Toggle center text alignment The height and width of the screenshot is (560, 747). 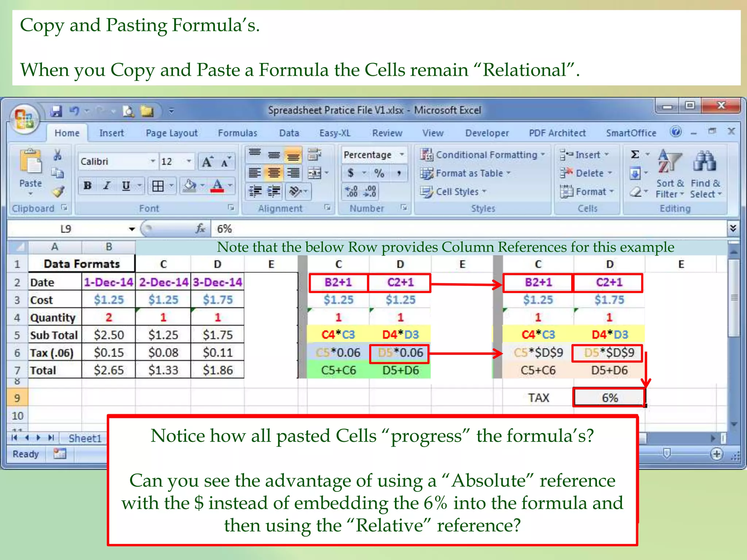(274, 172)
